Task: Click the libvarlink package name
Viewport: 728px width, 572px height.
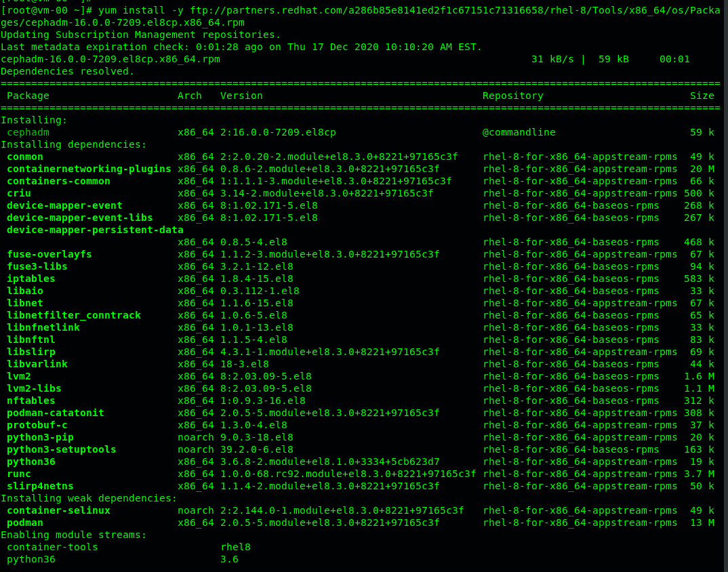Action: 37,364
